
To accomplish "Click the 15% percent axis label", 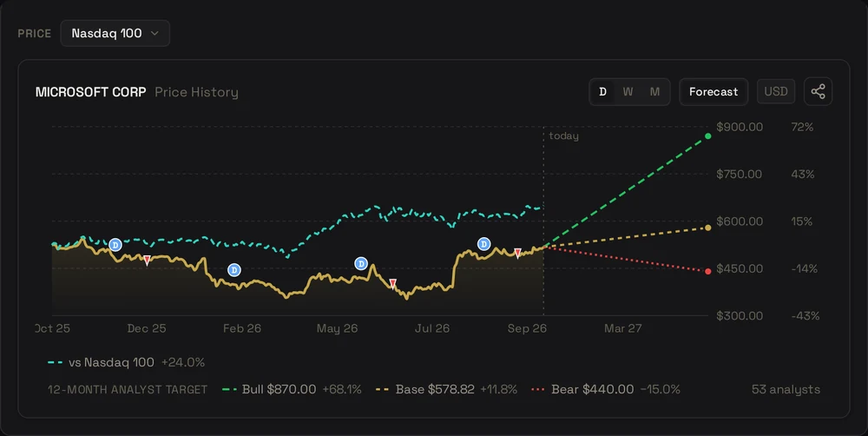I will (801, 221).
